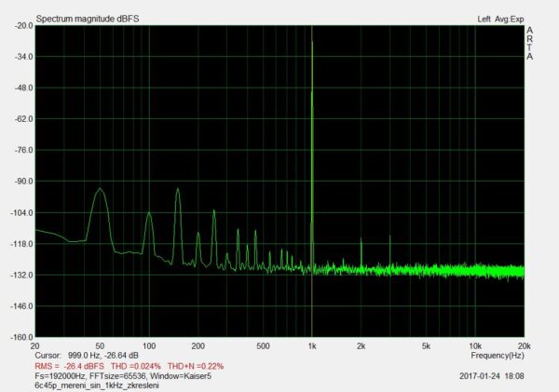The width and height of the screenshot is (559, 392).
Task: Click the file name '6c45p_mereni_sin_1kHz_zkresleni'
Action: pos(97,385)
